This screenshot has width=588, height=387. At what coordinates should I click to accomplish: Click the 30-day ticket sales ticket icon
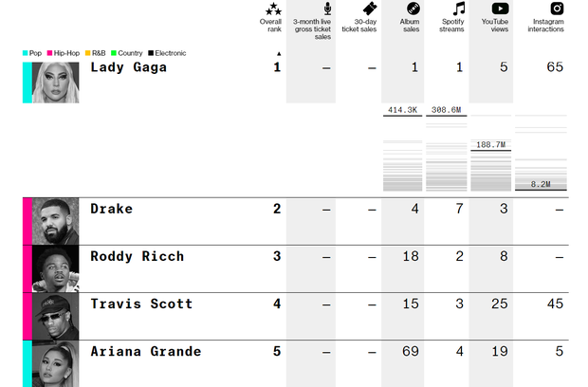(369, 9)
